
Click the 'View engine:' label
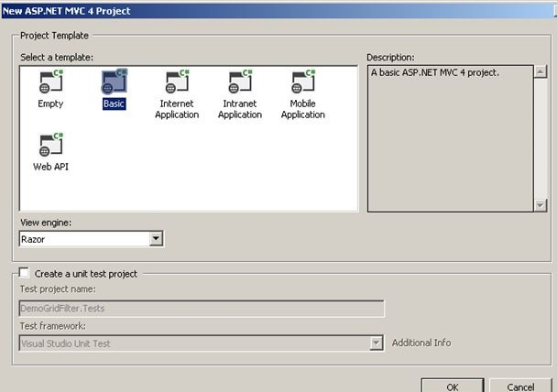(x=46, y=223)
